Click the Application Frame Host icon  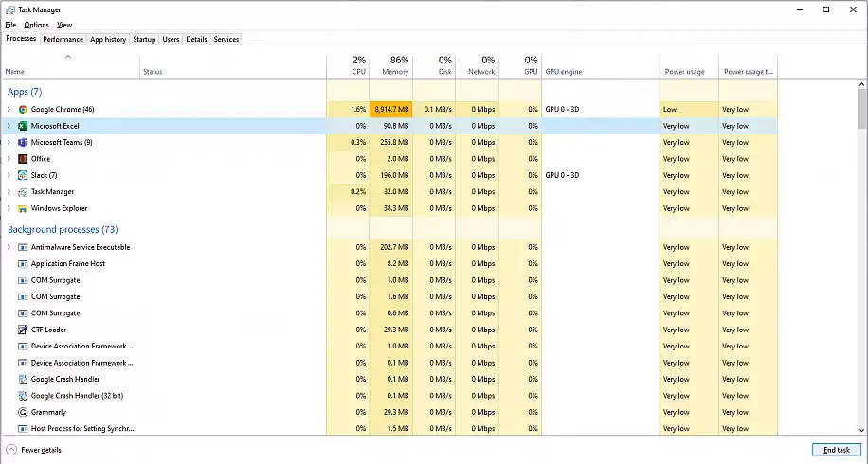point(23,264)
